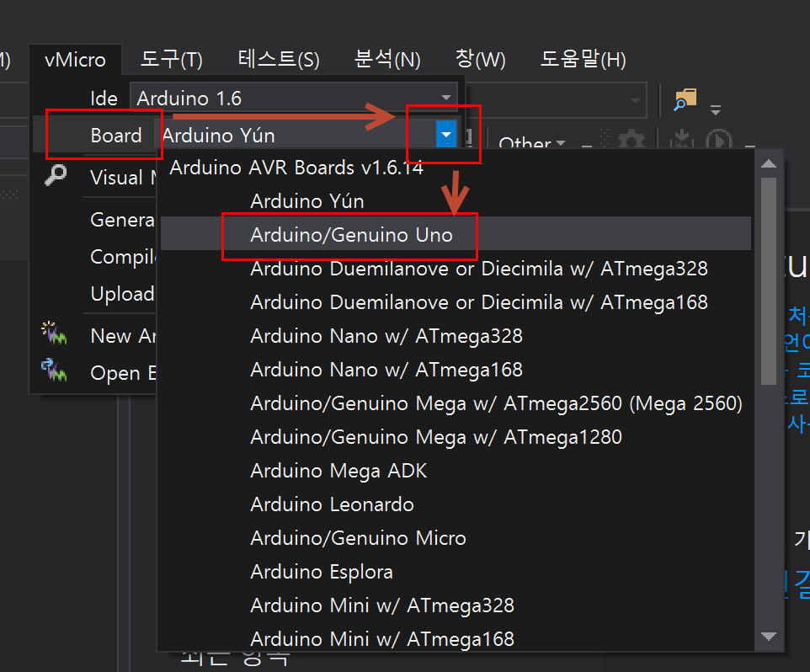The width and height of the screenshot is (810, 672).
Task: Choose the New Ar… menu entry
Action: (123, 336)
